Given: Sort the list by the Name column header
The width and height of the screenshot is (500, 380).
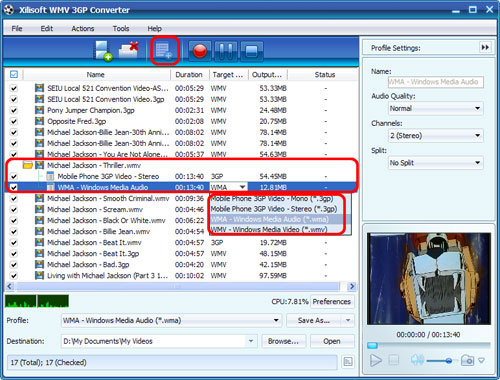Looking at the screenshot, I should (x=96, y=75).
